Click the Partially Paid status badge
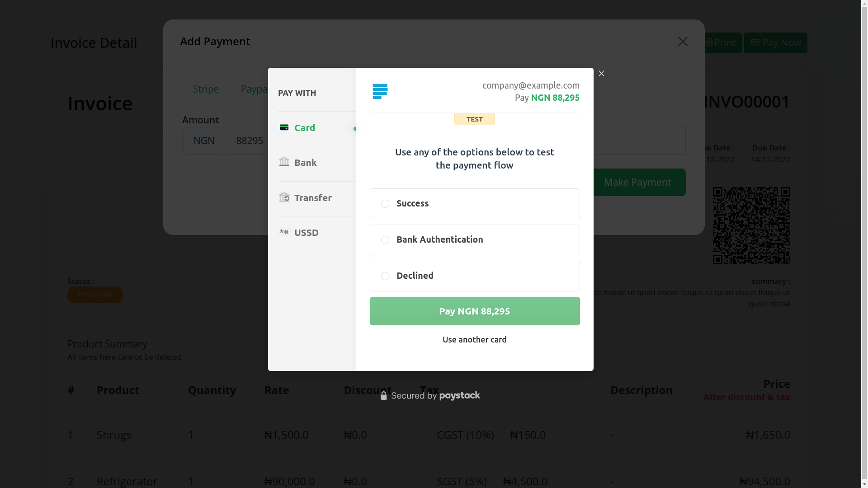The image size is (868, 488). [x=95, y=295]
